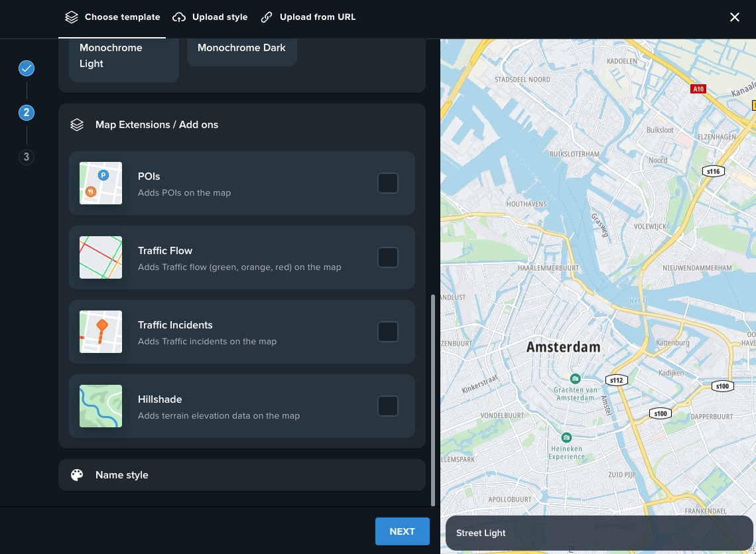Click the NEXT button
756x554 pixels.
click(x=402, y=531)
